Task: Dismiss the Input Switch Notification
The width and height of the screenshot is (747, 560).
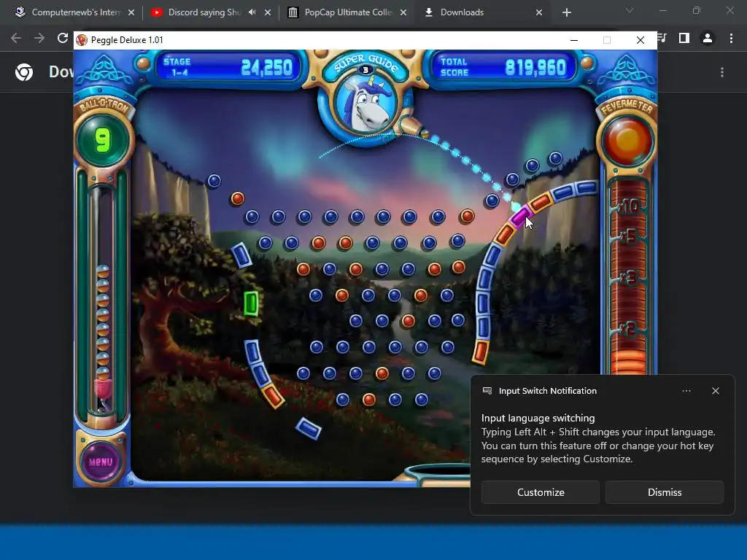Action: 664,492
